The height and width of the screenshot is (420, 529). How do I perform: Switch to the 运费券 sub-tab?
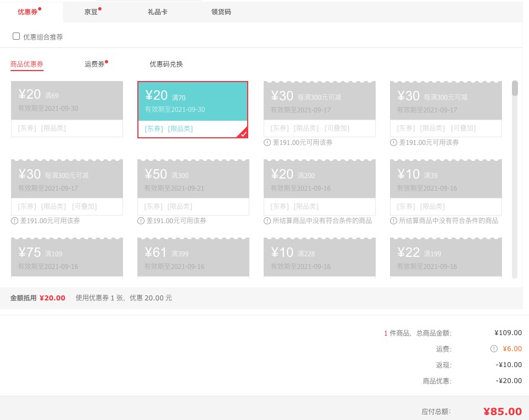point(94,64)
